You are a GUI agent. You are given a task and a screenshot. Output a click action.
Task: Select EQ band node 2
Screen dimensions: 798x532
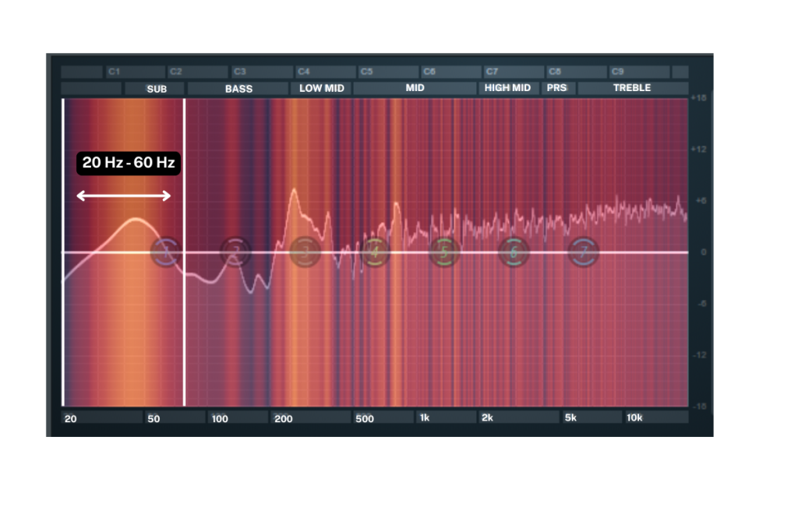pyautogui.click(x=235, y=252)
